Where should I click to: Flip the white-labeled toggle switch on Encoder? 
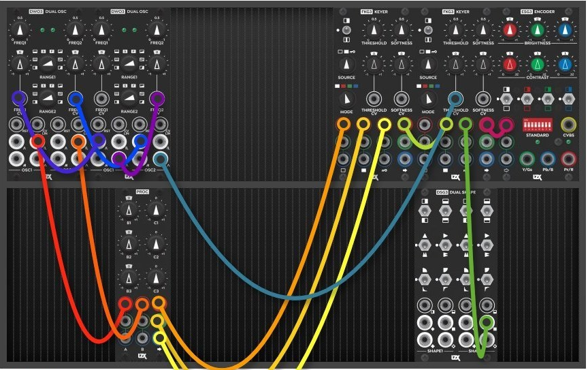(x=506, y=99)
